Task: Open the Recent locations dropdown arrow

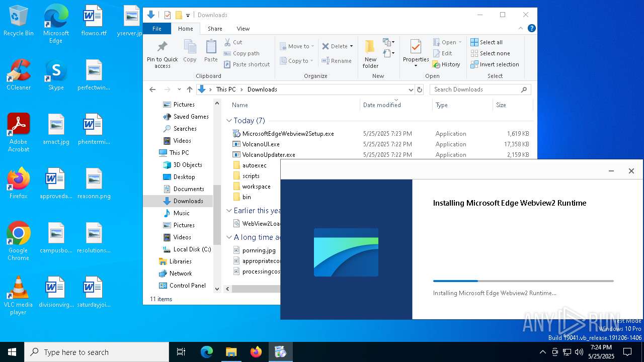Action: coord(179,89)
